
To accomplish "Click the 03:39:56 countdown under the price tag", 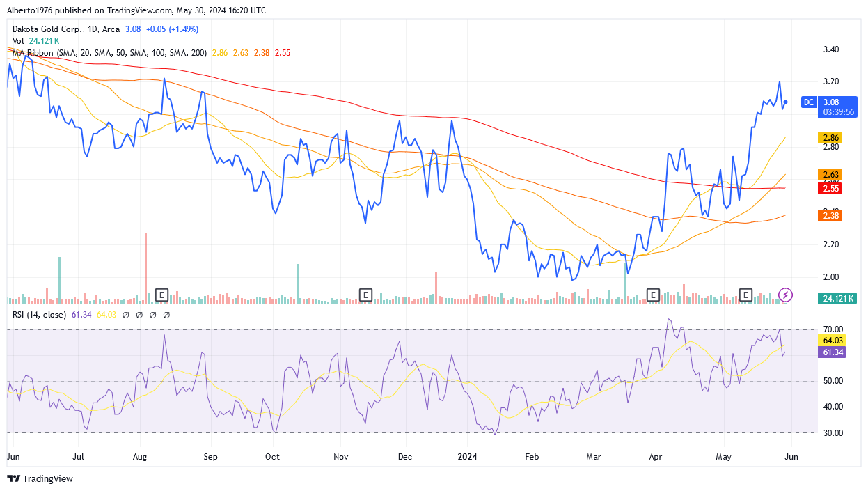I will tap(837, 111).
